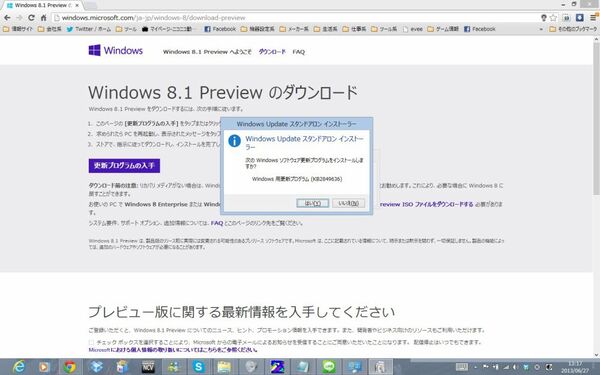Switch to Google Chrome in the taskbar

click(70, 367)
